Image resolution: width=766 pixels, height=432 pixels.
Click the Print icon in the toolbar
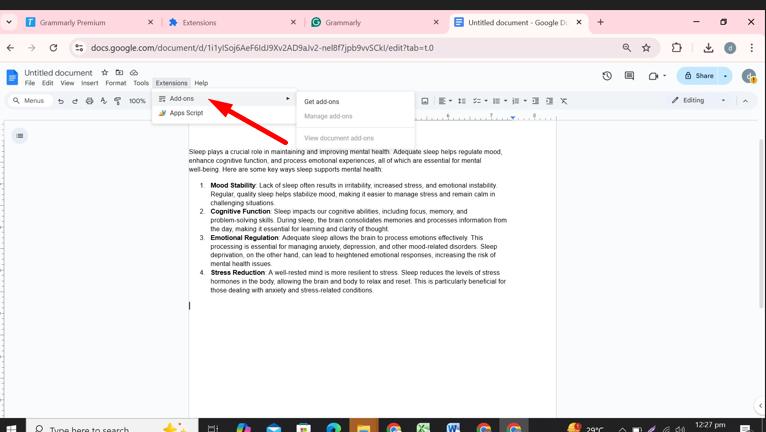coord(89,101)
